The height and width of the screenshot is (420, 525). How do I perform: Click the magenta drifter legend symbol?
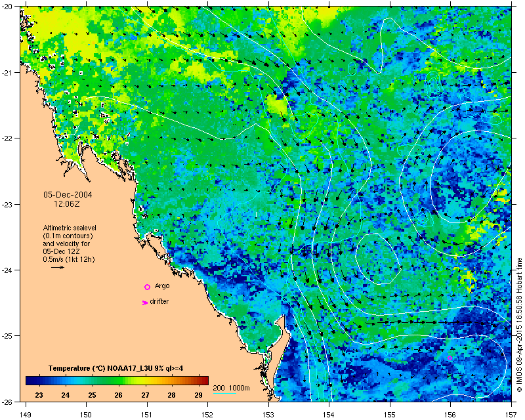click(144, 303)
